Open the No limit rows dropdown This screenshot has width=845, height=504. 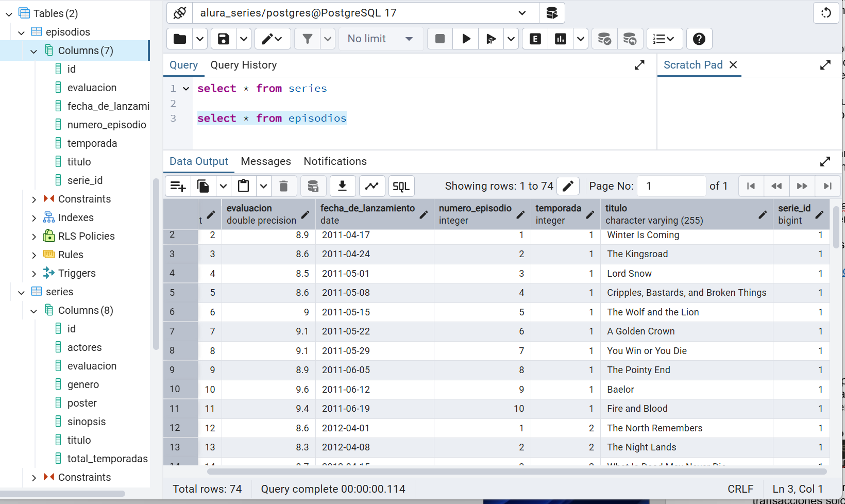click(x=381, y=39)
